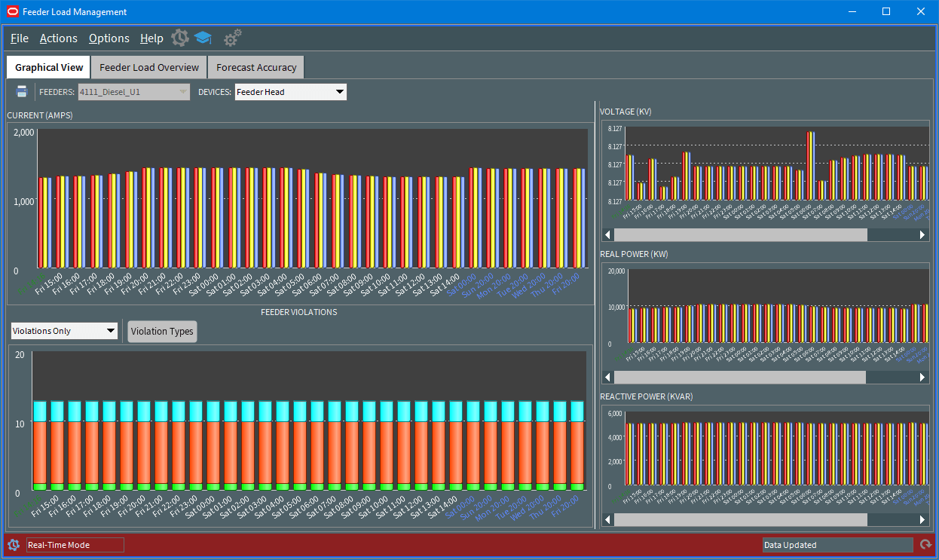
Task: Click the left arrow under the Reactive Power chart
Action: 607,519
